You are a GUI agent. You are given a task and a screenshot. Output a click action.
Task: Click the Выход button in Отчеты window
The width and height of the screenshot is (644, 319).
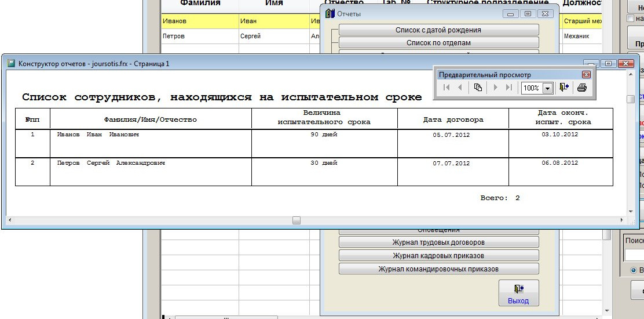(518, 293)
